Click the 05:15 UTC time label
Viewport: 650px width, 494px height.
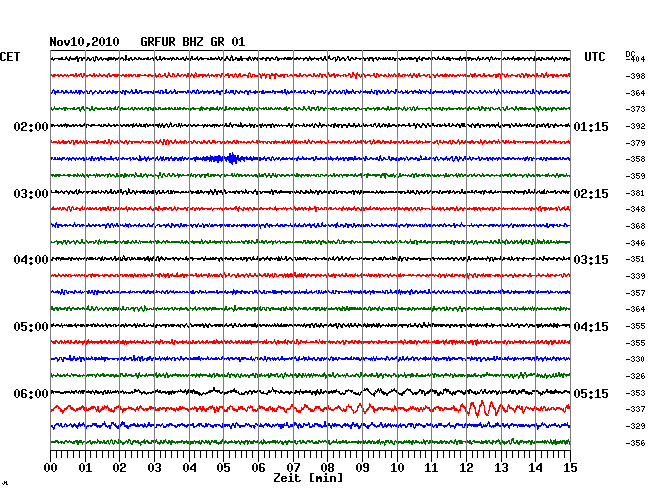pyautogui.click(x=591, y=393)
